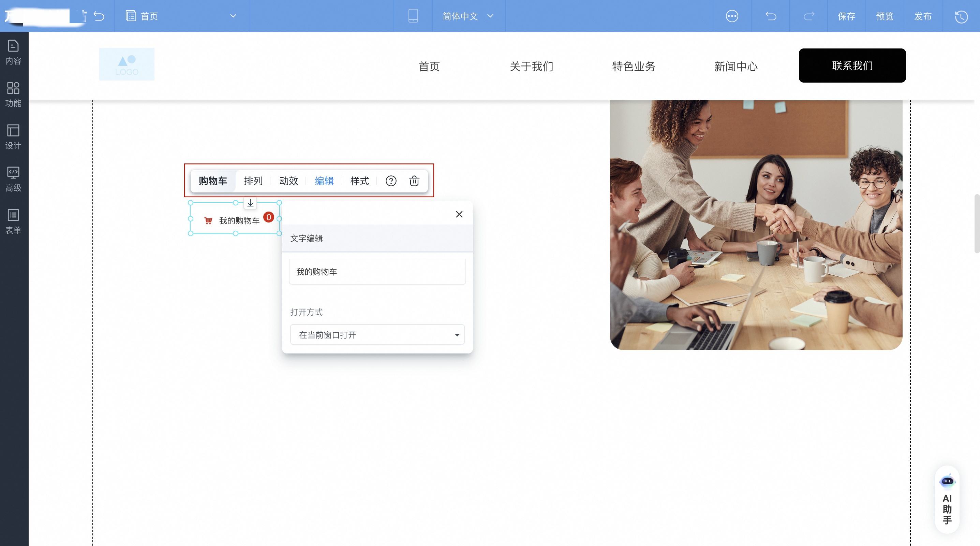Screen dimensions: 980x546
Task: Click the 我的购物车 text input field
Action: [377, 272]
